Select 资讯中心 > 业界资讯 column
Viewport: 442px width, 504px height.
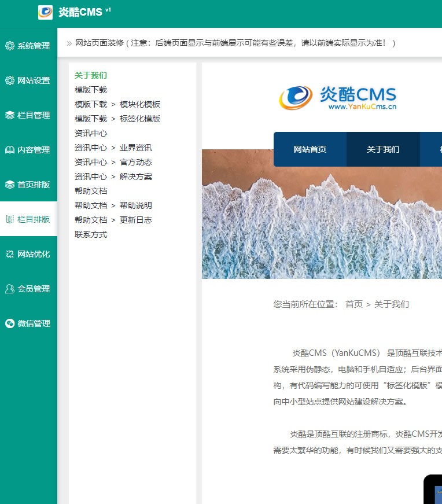tap(113, 148)
